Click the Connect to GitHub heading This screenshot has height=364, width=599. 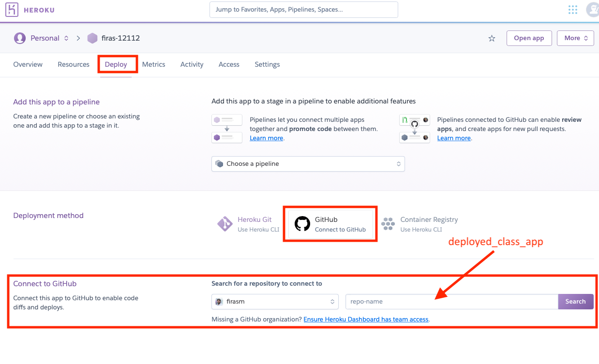45,284
